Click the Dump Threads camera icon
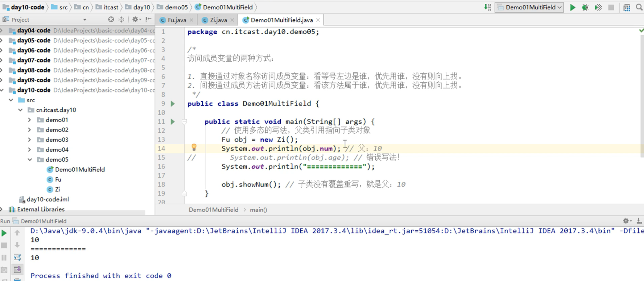Image resolution: width=644 pixels, height=281 pixels. (4, 270)
